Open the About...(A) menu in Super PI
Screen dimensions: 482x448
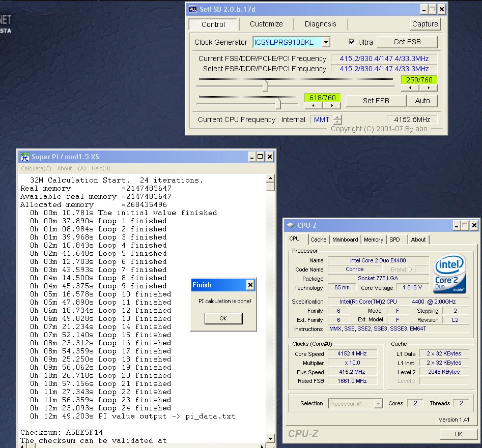71,168
